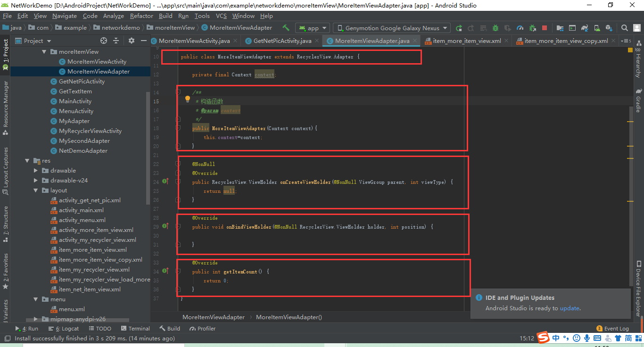
Task: Stop the running application
Action: pyautogui.click(x=545, y=28)
